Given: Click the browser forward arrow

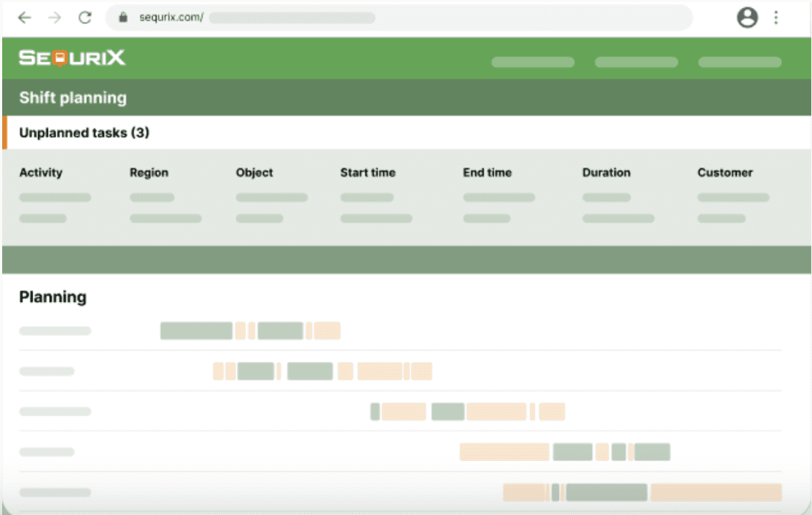Looking at the screenshot, I should tap(55, 18).
